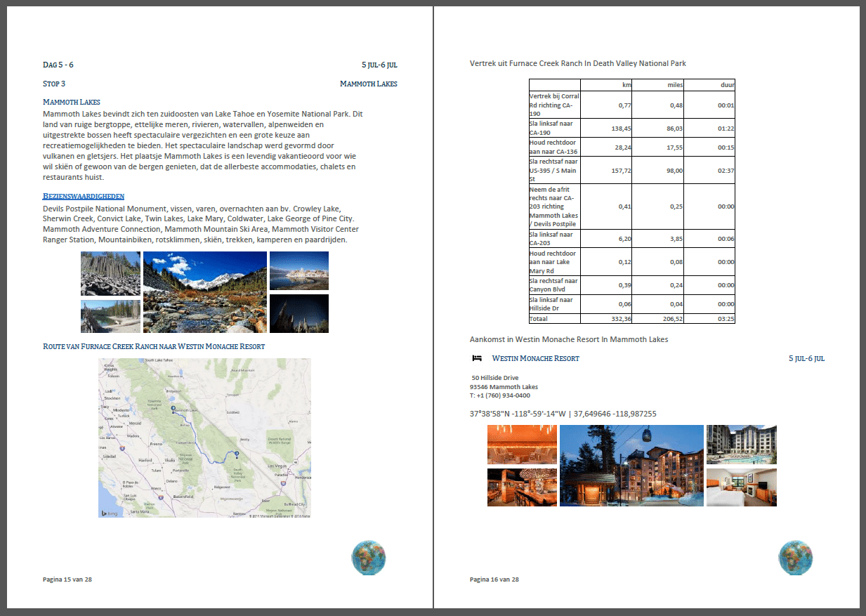Click the 'Westin Monache Resort' hotel heading

tap(536, 358)
